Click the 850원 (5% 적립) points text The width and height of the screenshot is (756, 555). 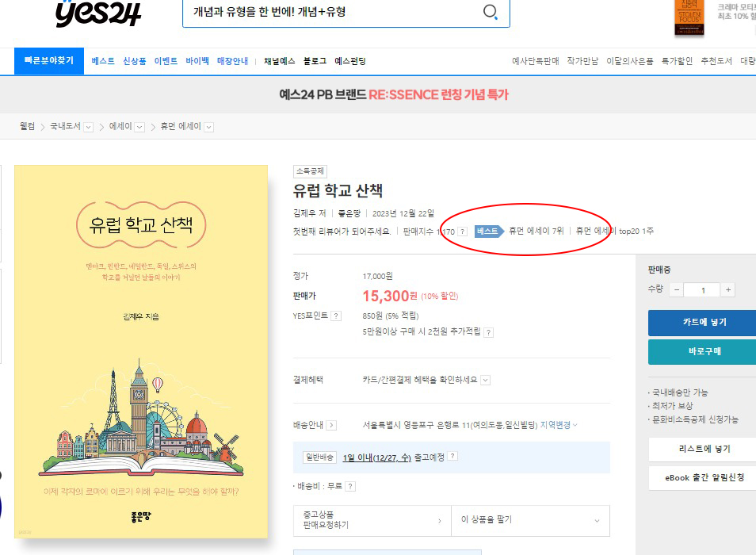391,316
